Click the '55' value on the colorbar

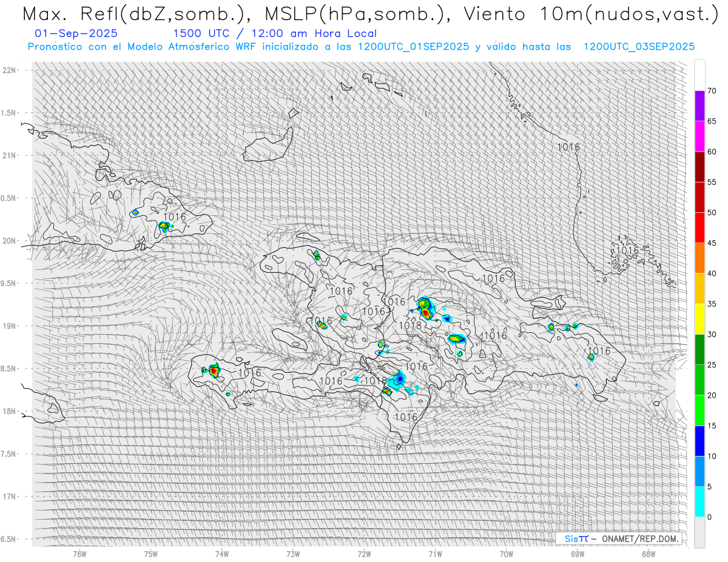click(712, 182)
